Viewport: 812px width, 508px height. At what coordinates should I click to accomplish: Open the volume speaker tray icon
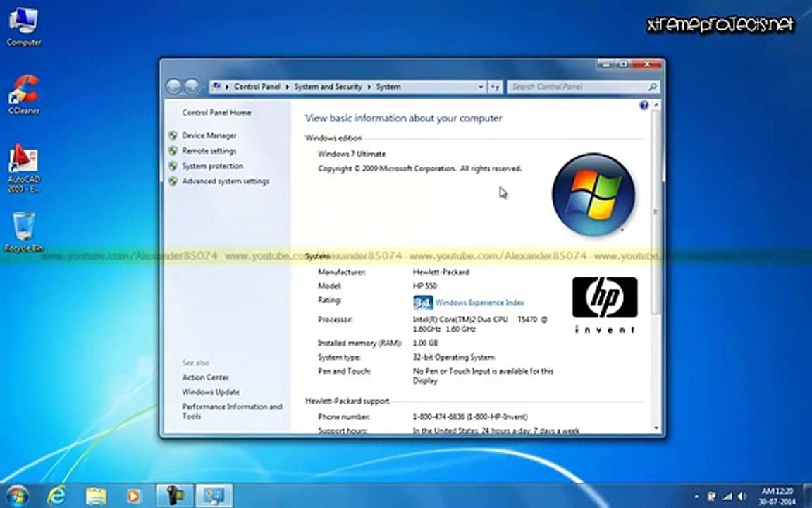tap(743, 497)
